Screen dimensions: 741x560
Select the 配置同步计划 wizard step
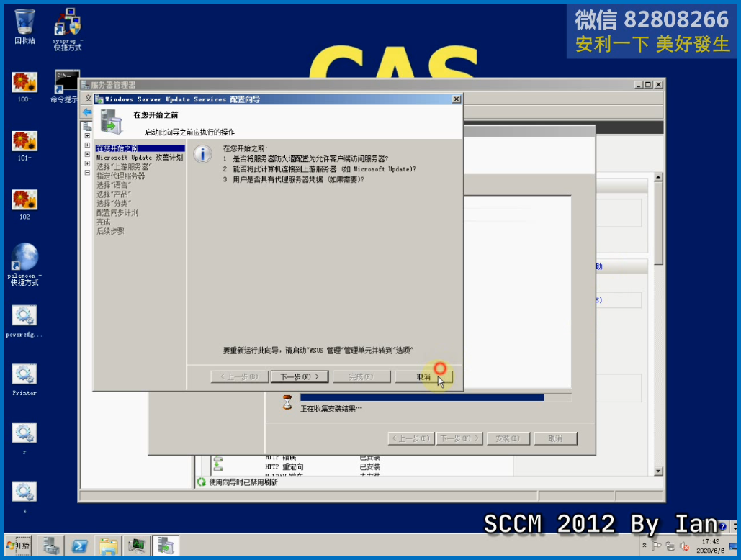(117, 212)
